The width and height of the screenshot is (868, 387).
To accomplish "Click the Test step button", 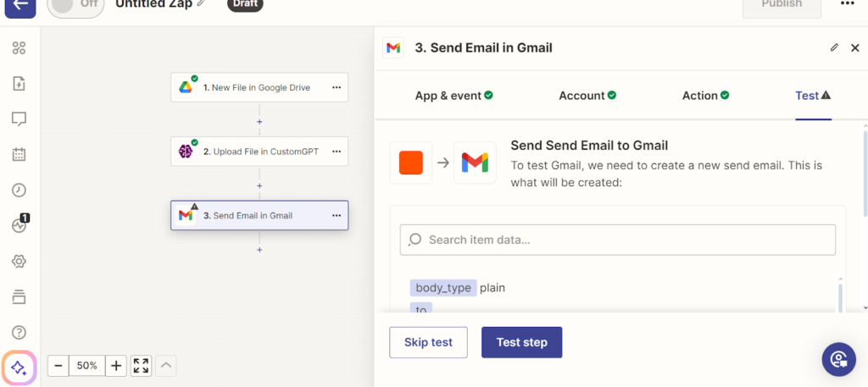I will click(521, 342).
